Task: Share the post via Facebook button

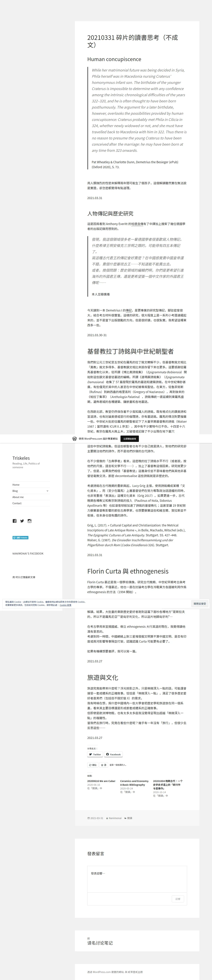Action: (113, 754)
